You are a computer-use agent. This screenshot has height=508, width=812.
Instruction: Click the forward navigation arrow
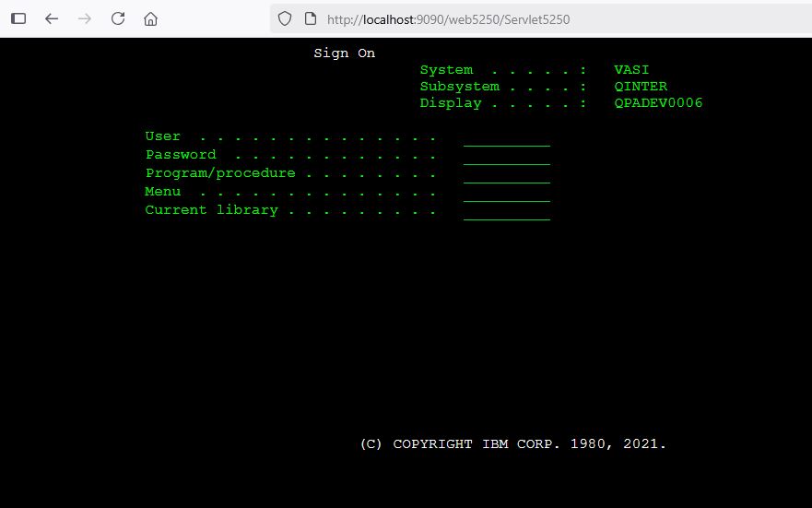pyautogui.click(x=85, y=18)
